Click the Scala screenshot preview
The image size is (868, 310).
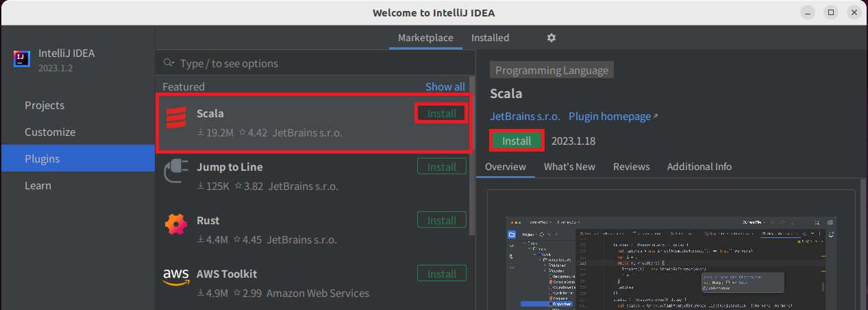pyautogui.click(x=671, y=262)
